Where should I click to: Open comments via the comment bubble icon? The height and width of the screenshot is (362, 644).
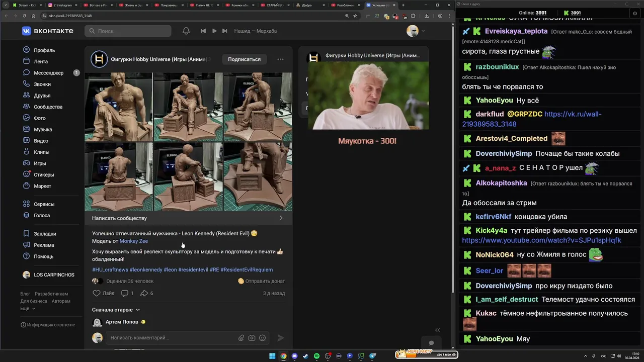click(125, 293)
